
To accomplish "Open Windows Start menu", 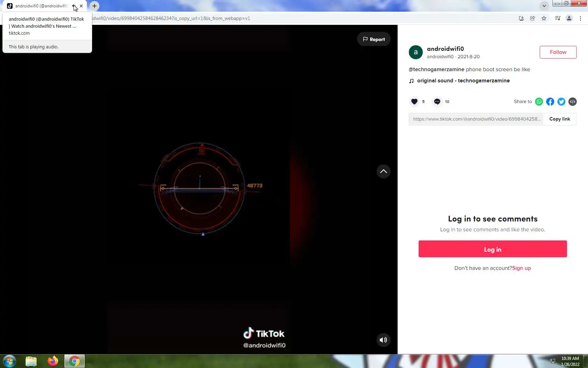I will click(9, 361).
